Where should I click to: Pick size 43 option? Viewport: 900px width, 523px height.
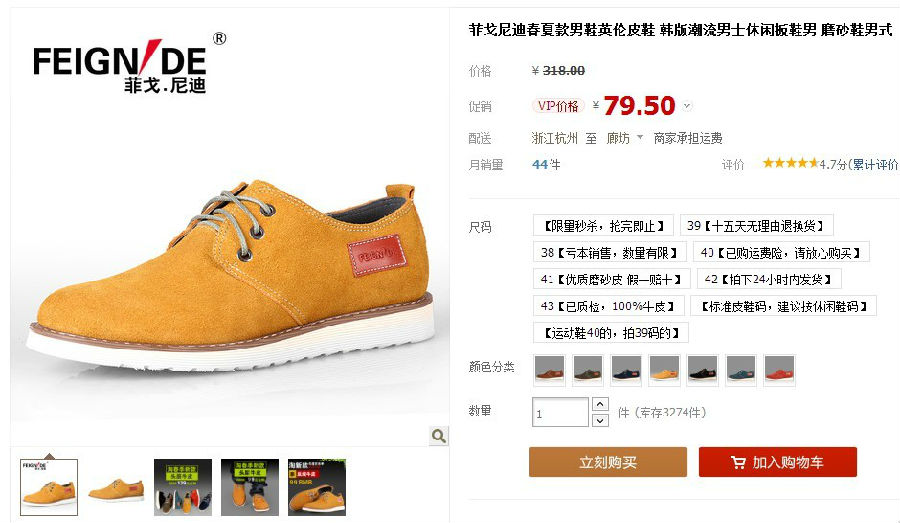pyautogui.click(x=608, y=306)
